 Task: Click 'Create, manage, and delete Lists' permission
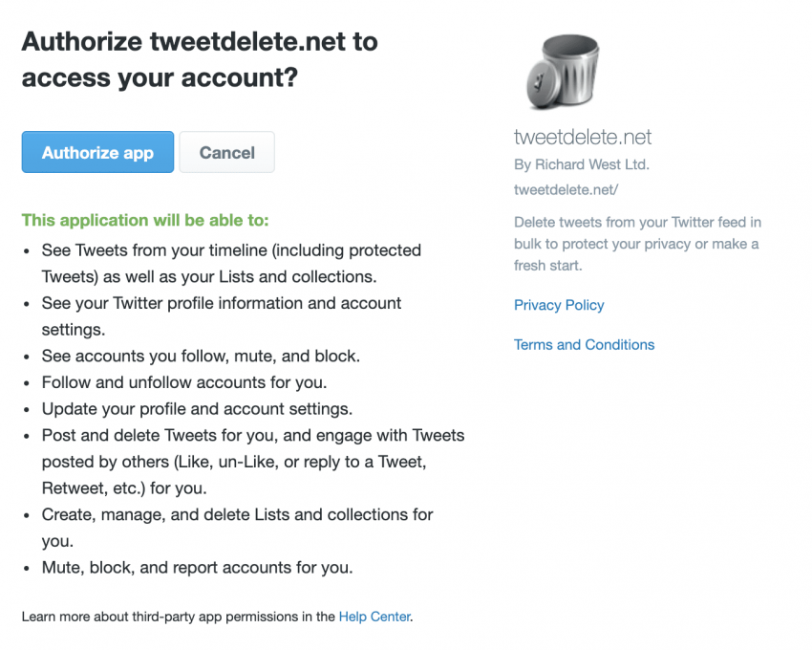pyautogui.click(x=237, y=514)
